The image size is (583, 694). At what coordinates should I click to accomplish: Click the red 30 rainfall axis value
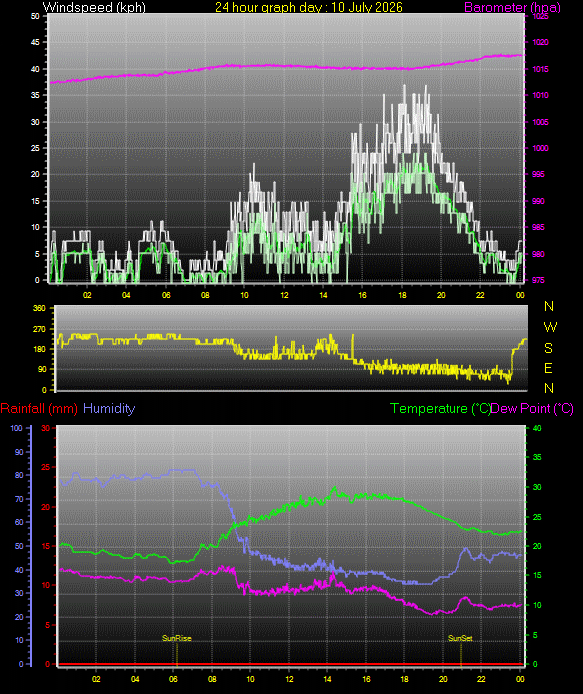click(x=46, y=428)
